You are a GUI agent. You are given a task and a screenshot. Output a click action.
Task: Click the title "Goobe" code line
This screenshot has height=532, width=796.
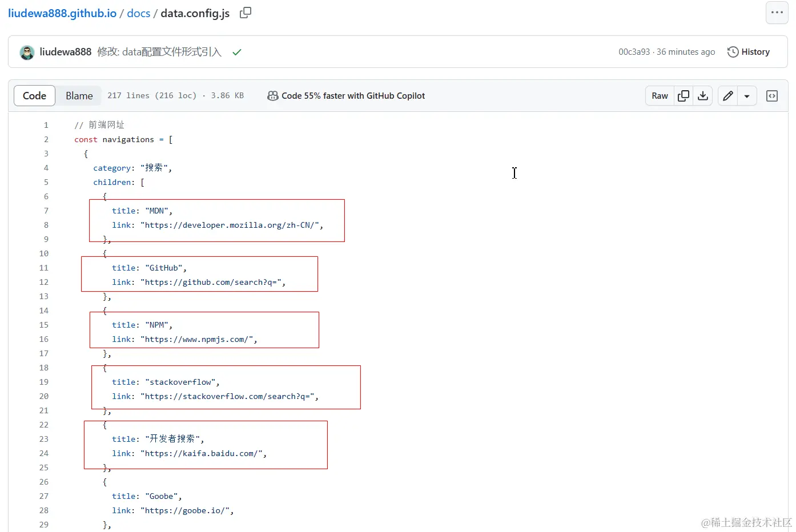pyautogui.click(x=147, y=496)
